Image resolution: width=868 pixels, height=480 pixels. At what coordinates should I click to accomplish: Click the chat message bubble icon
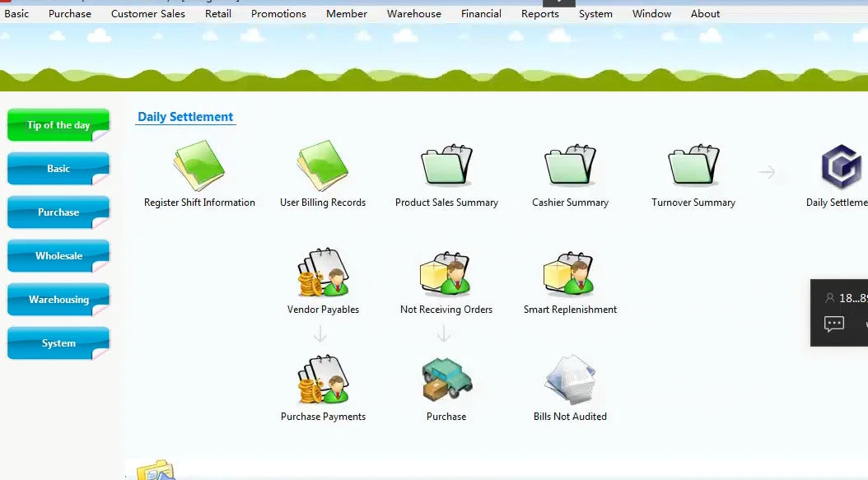tap(833, 324)
